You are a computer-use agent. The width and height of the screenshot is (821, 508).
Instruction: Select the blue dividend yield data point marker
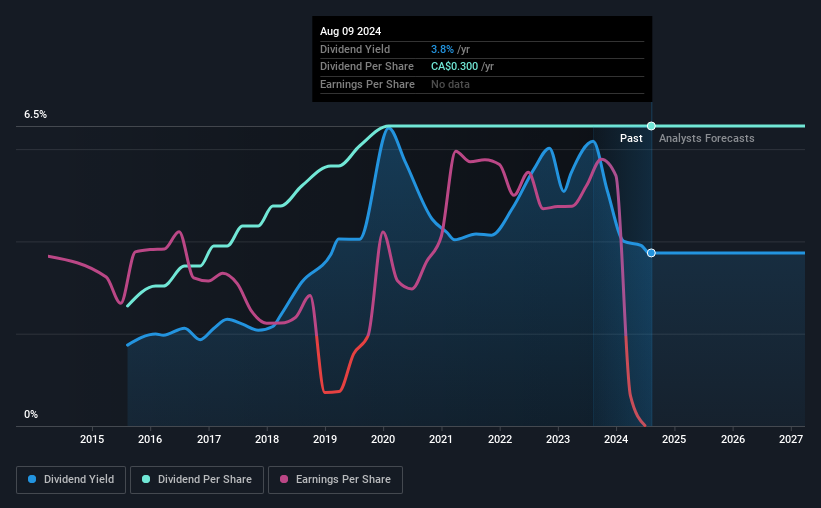click(651, 253)
